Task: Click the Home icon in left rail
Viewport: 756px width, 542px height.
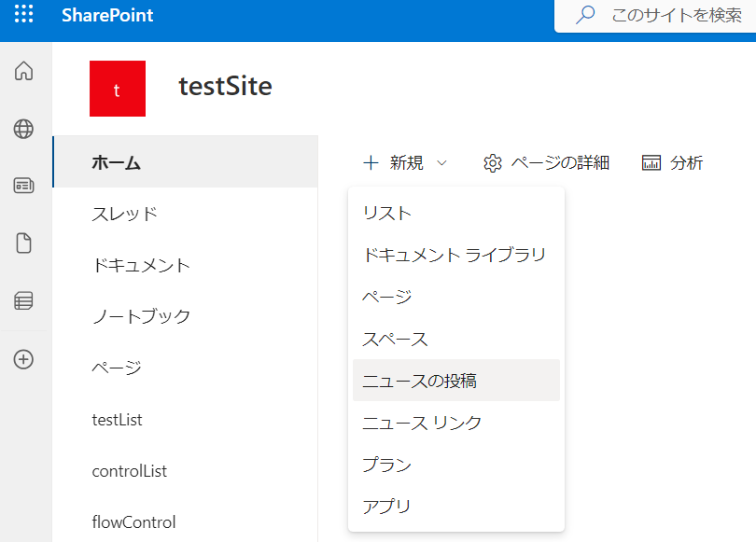Action: coord(24,71)
